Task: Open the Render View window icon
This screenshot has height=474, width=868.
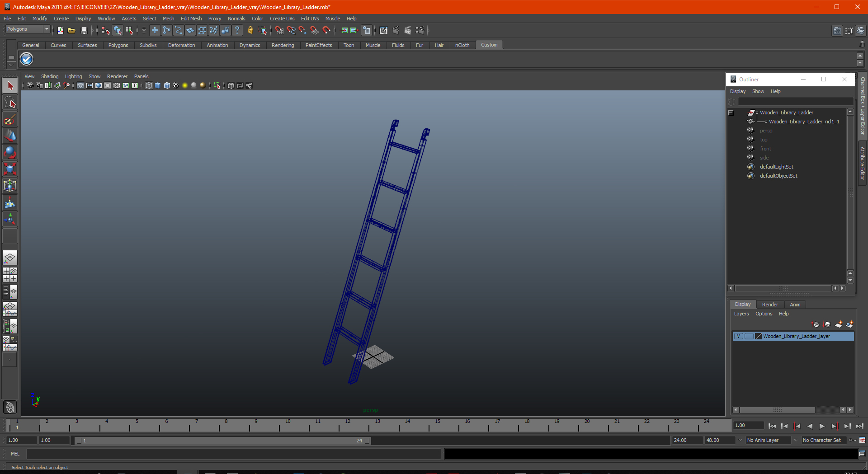Action: coord(383,30)
